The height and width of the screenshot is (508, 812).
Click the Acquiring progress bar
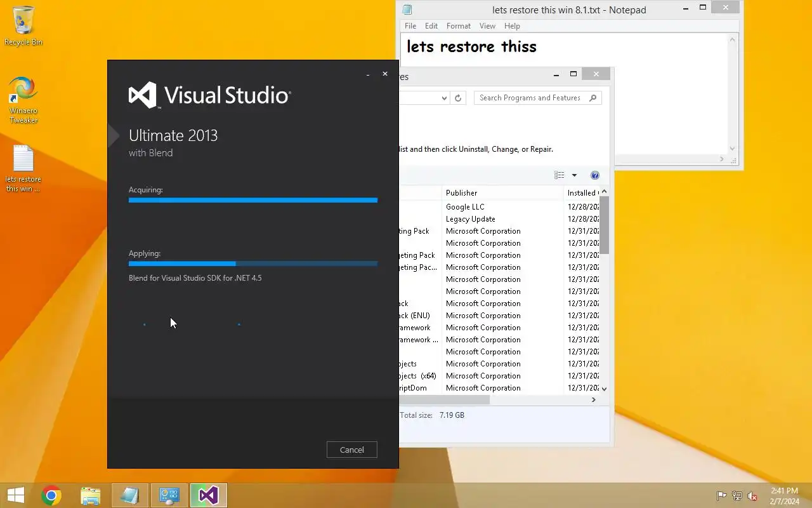tap(252, 200)
